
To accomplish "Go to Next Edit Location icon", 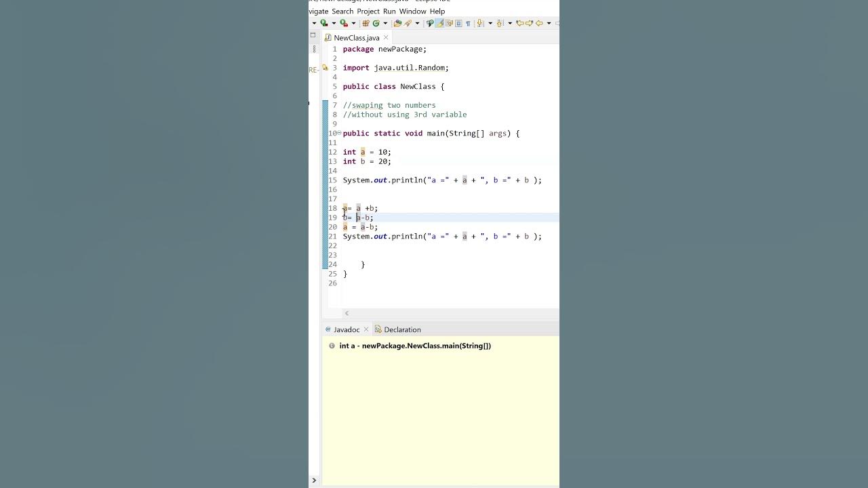I will click(x=529, y=23).
